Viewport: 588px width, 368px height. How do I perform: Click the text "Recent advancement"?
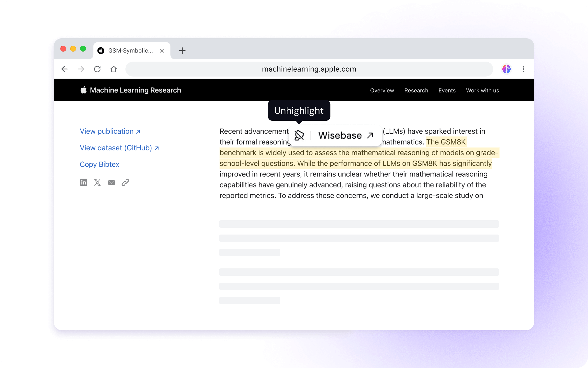tap(254, 131)
